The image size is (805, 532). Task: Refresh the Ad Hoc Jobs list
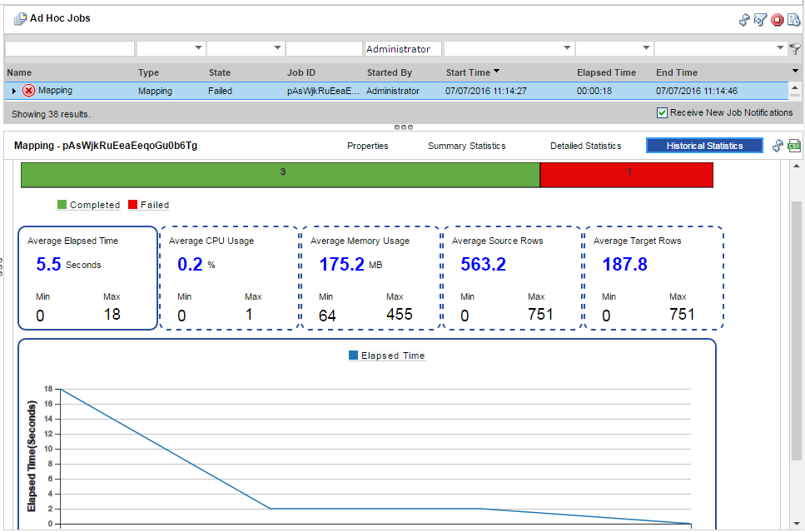pos(744,19)
